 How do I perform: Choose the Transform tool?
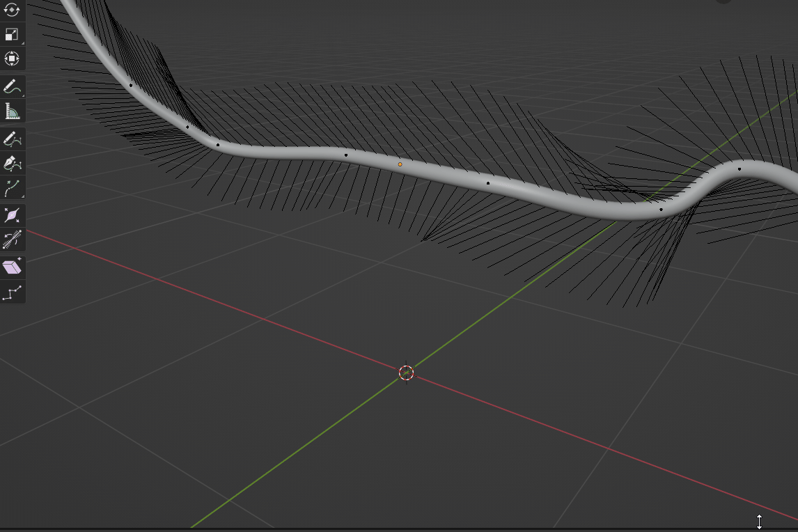click(12, 59)
